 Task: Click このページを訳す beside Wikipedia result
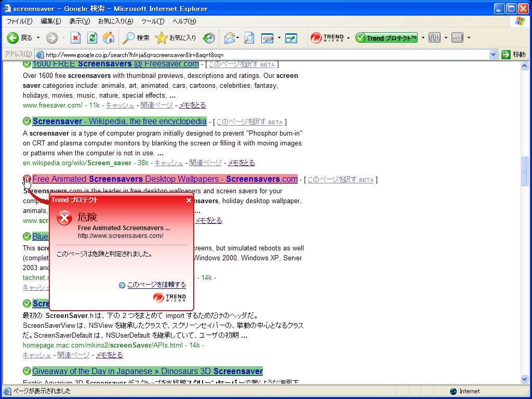click(249, 122)
